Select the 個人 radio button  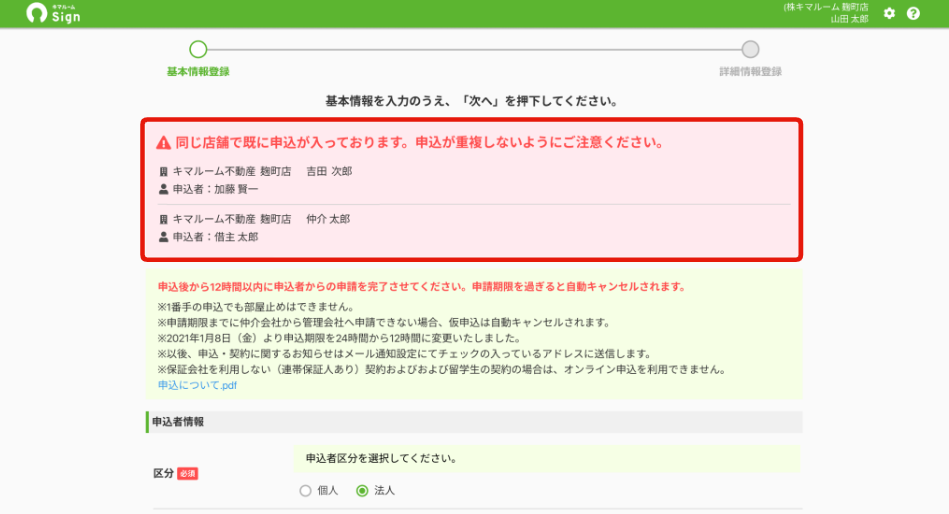tap(305, 491)
